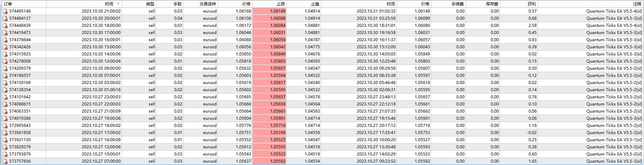
Task: Select the icon beside order 574019386
Action: click(5, 118)
